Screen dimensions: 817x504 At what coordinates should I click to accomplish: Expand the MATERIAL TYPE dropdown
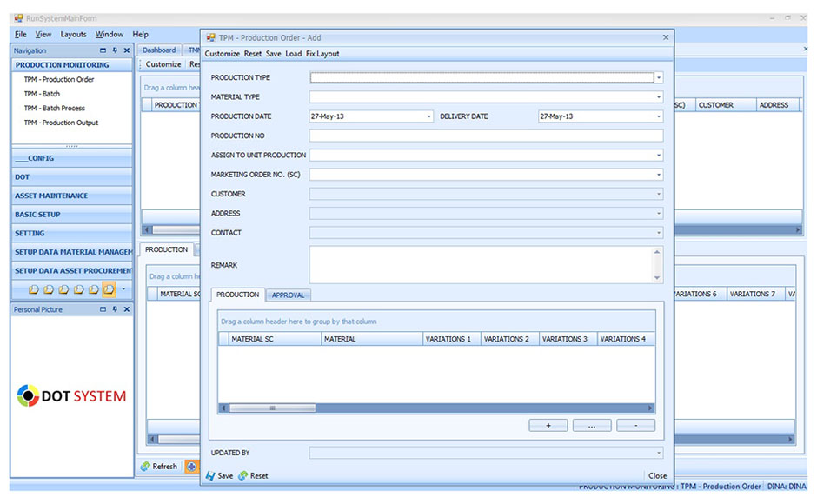click(x=659, y=97)
